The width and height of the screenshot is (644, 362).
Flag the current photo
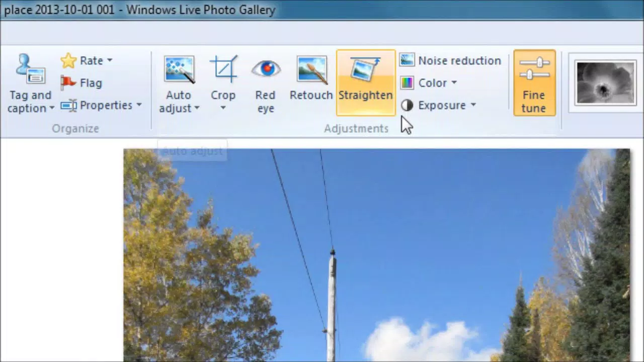tap(81, 83)
